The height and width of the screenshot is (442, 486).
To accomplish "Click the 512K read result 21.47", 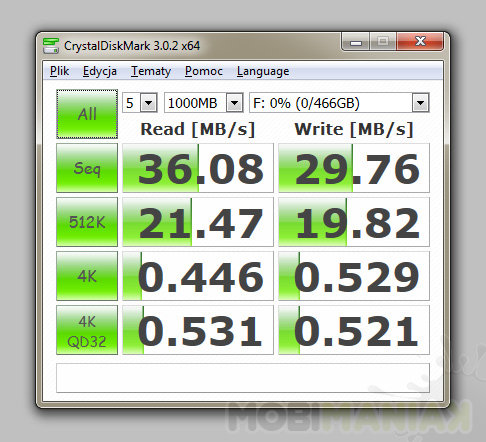I will pos(198,222).
